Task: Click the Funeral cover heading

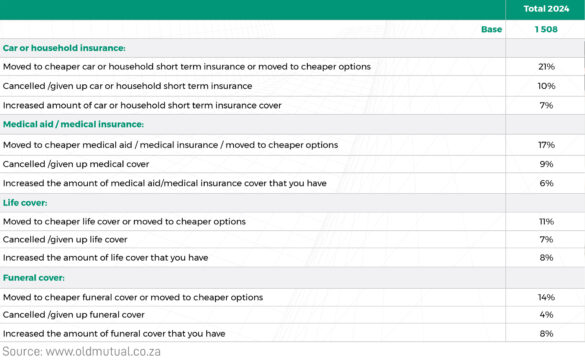Action: point(34,278)
